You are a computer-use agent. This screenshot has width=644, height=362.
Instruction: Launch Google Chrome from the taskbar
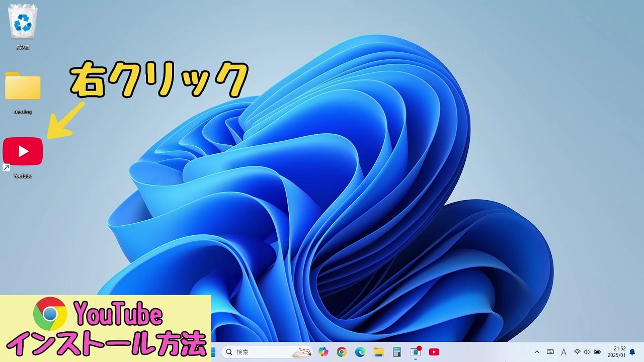coord(342,352)
